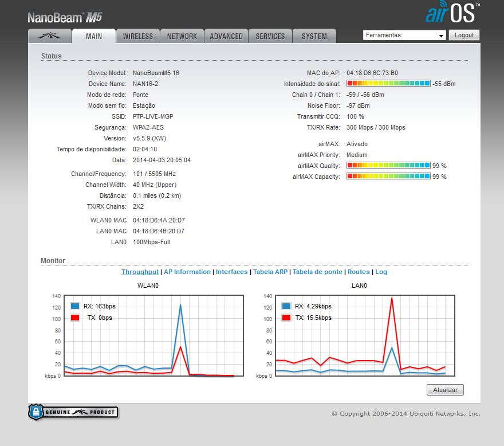Click the airOS logo

coord(452,13)
